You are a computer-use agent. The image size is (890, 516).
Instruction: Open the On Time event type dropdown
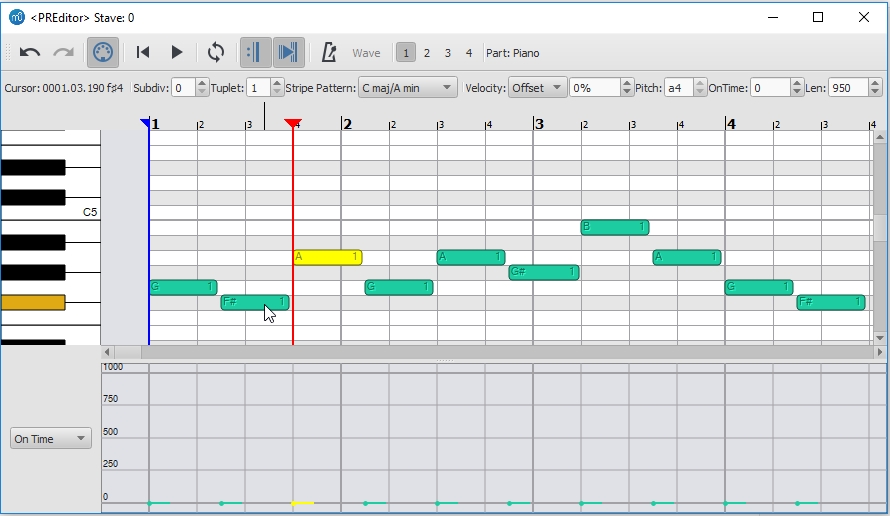[51, 439]
